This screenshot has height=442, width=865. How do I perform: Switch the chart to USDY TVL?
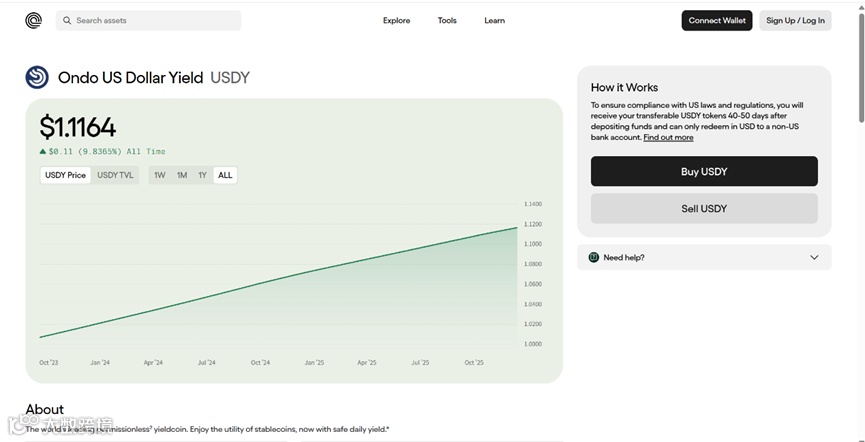click(115, 175)
